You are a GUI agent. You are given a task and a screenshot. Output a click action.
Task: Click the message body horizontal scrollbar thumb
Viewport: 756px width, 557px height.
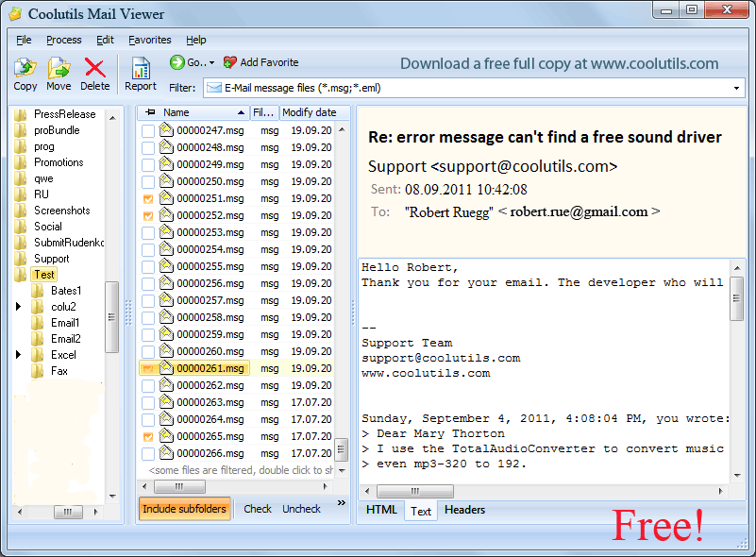[x=414, y=491]
